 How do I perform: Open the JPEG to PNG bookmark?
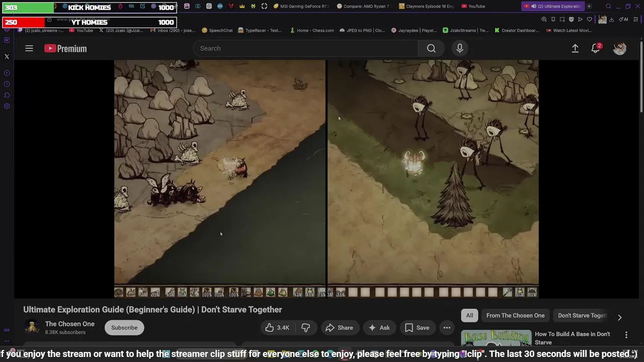pyautogui.click(x=362, y=30)
